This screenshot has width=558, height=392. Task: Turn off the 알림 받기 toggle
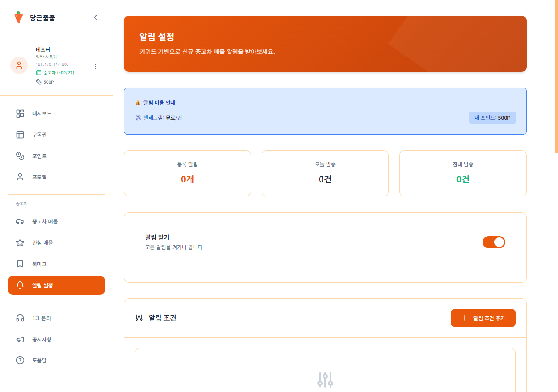coord(494,242)
